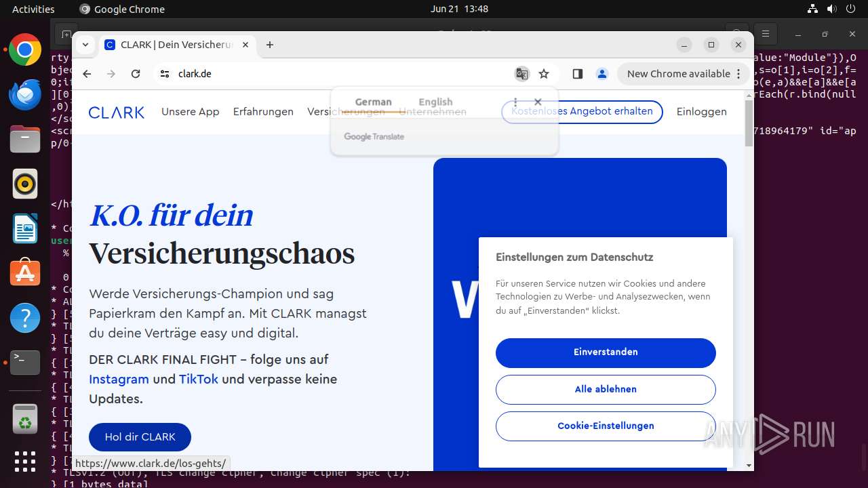Open the Trash dock icon
The image size is (868, 488).
[x=25, y=418]
